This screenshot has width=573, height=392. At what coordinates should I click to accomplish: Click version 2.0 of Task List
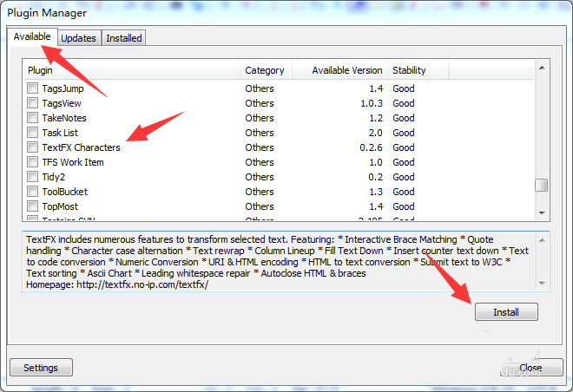(376, 133)
